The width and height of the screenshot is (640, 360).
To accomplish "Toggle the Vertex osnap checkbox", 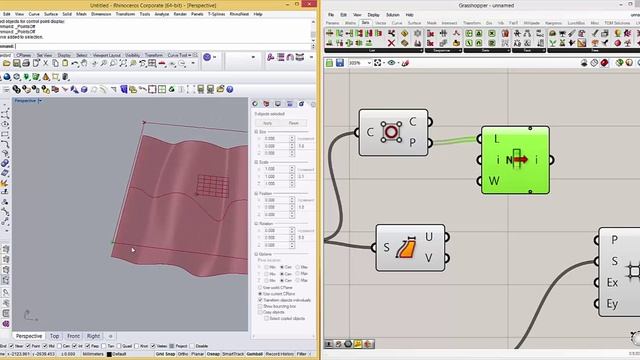I will pyautogui.click(x=153, y=346).
